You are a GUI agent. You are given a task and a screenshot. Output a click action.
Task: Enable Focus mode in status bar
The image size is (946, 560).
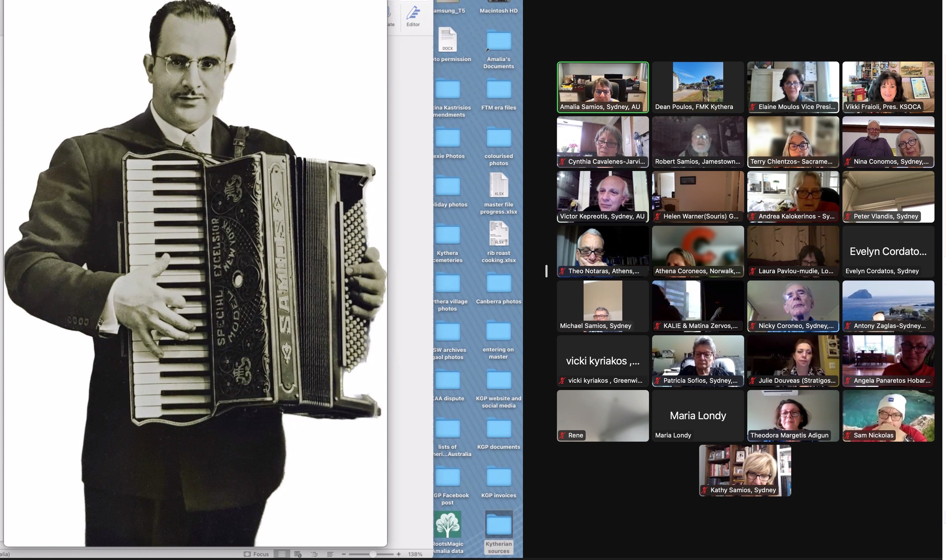click(256, 554)
